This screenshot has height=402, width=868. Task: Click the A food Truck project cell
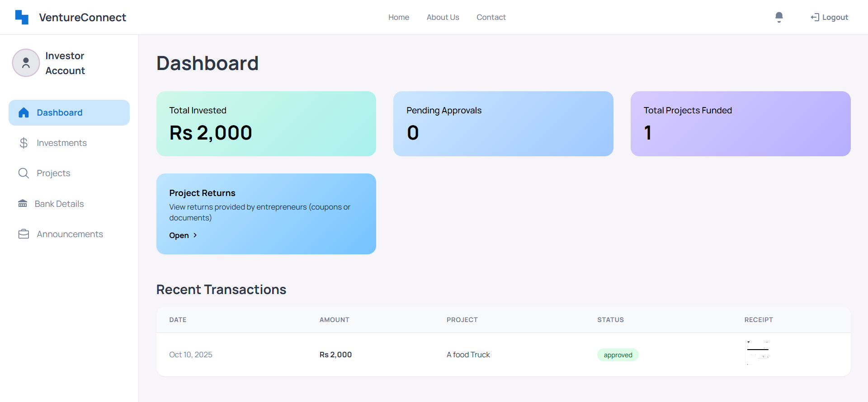coord(468,355)
